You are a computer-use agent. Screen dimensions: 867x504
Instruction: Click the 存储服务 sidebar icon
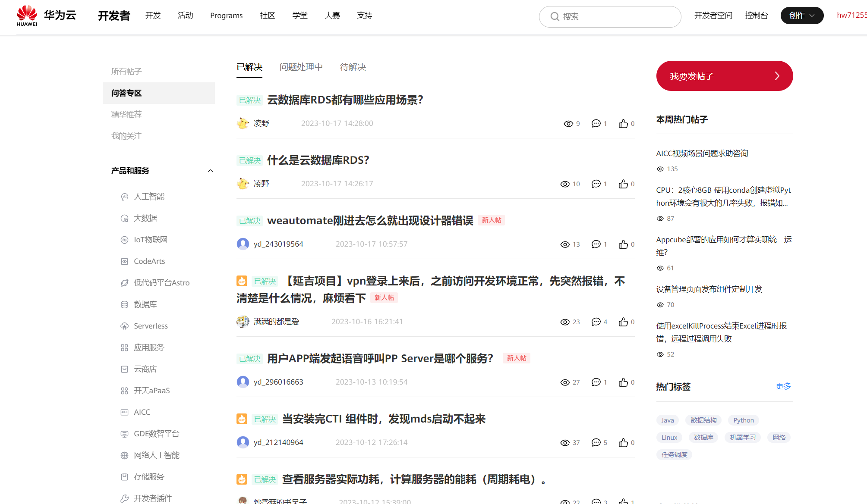[x=124, y=477]
